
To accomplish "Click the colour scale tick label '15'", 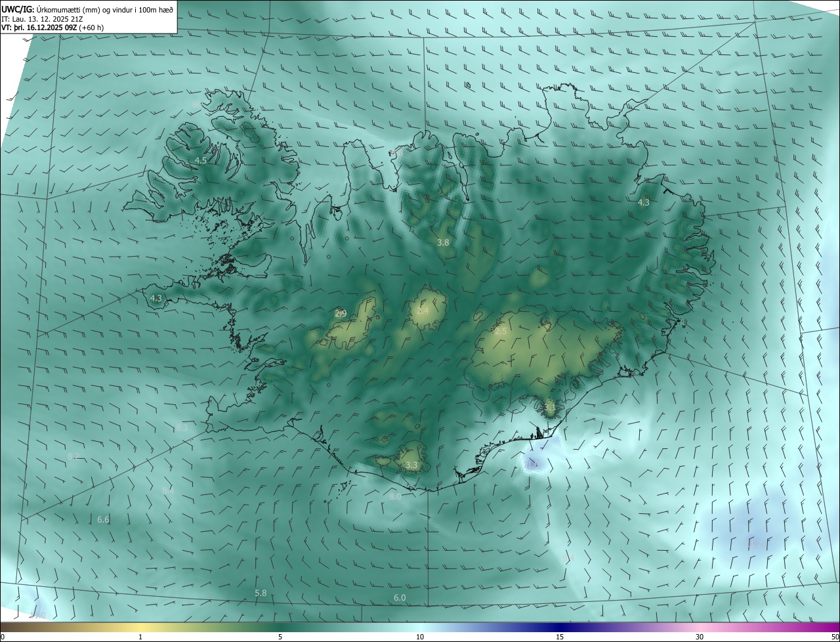I will 560,637.
